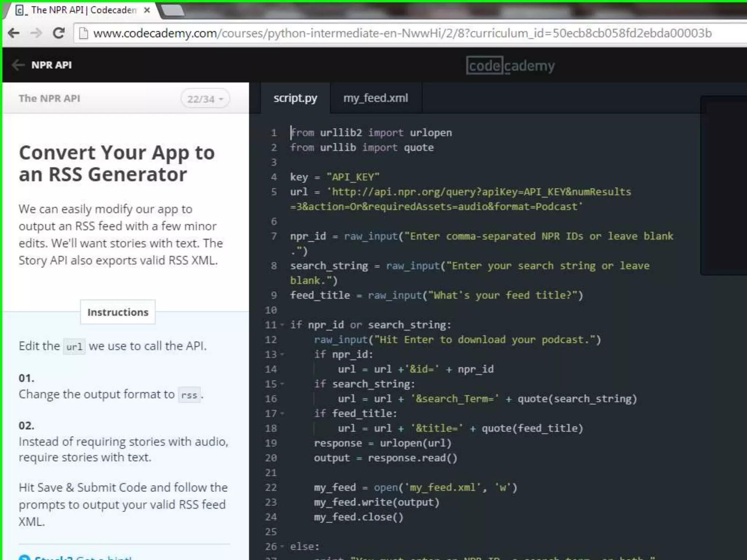
Task: Open the 22/34 lesson progress dropdown
Action: 205,98
